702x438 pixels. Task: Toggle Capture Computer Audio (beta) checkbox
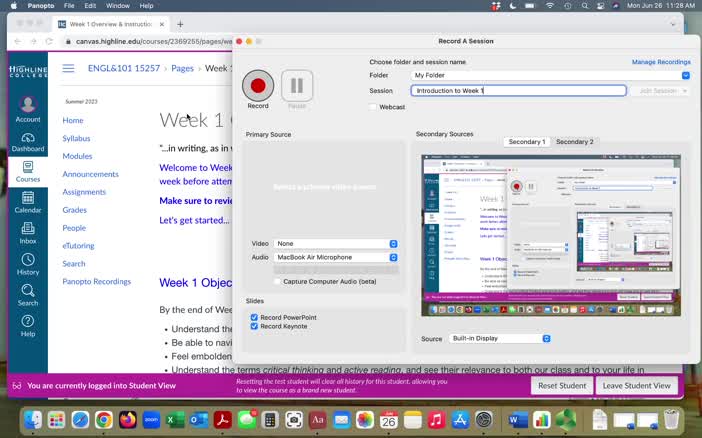coord(277,282)
